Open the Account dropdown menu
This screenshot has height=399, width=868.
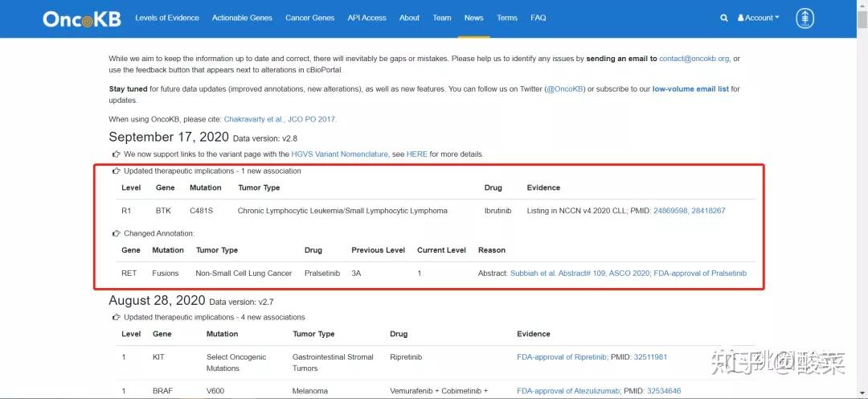pos(759,18)
